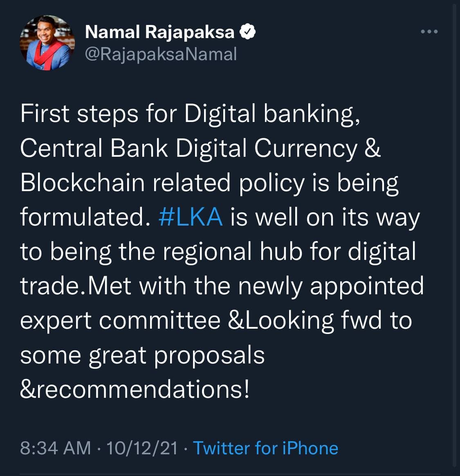
Task: Click the 8:34 AM timestamp
Action: [x=56, y=448]
